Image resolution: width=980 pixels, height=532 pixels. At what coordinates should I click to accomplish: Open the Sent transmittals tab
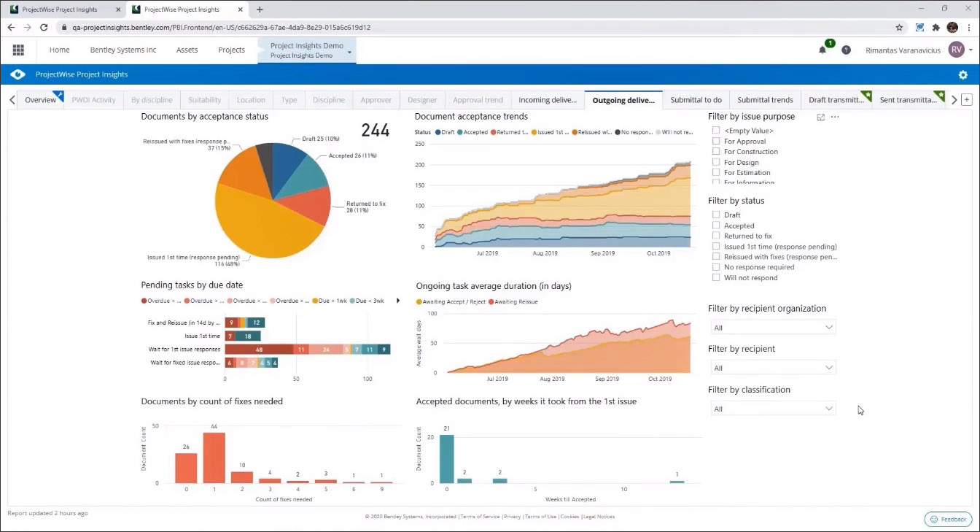click(909, 100)
